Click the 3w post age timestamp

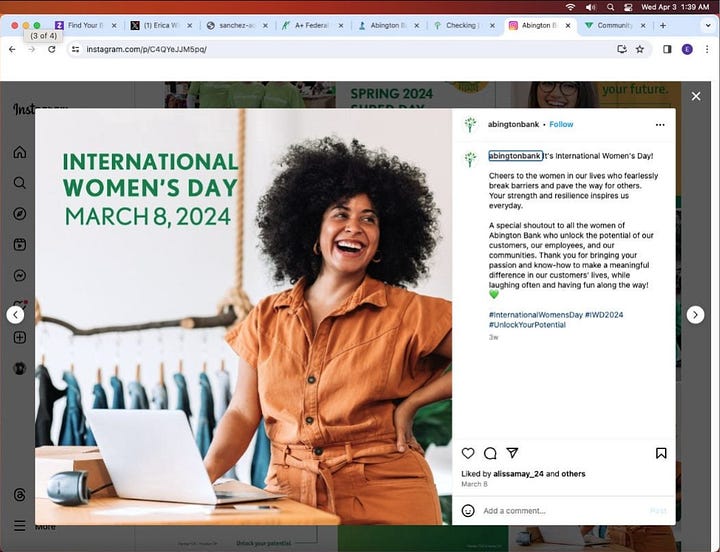[493, 337]
